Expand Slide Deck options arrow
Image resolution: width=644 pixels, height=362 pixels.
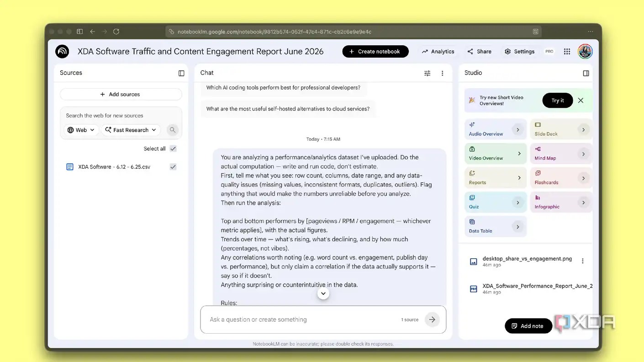click(583, 130)
